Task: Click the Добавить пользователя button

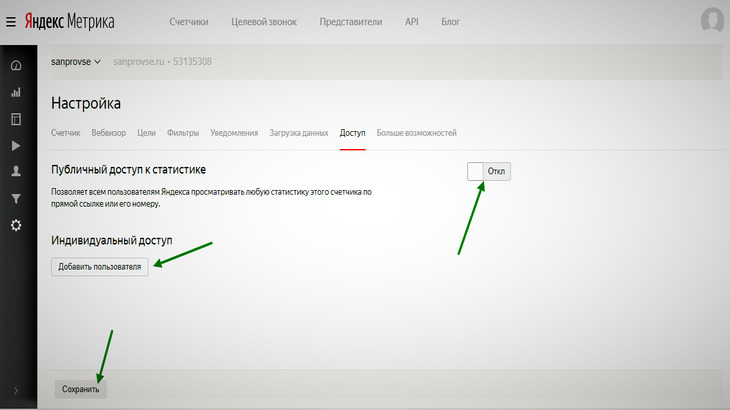Action: pyautogui.click(x=100, y=267)
